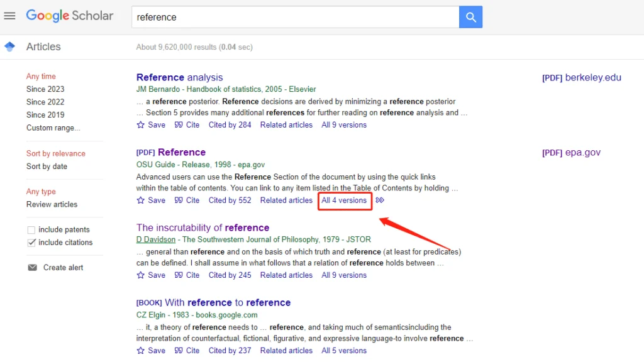Click the Articles heading
This screenshot has height=362, width=644.
[43, 47]
